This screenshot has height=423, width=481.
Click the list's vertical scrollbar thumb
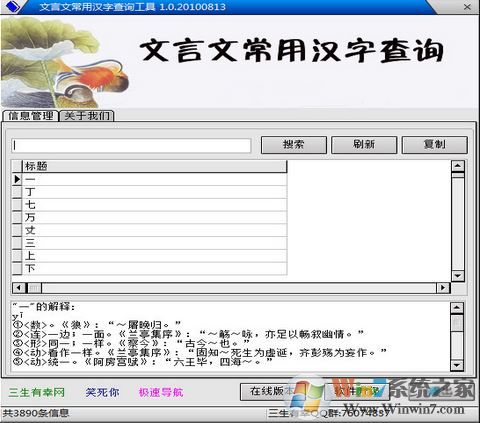(458, 175)
